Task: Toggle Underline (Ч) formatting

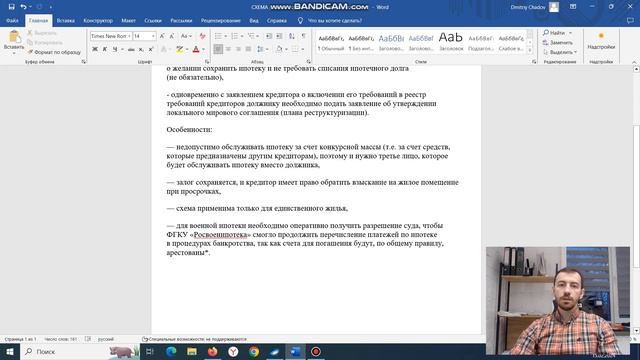Action: click(115, 49)
